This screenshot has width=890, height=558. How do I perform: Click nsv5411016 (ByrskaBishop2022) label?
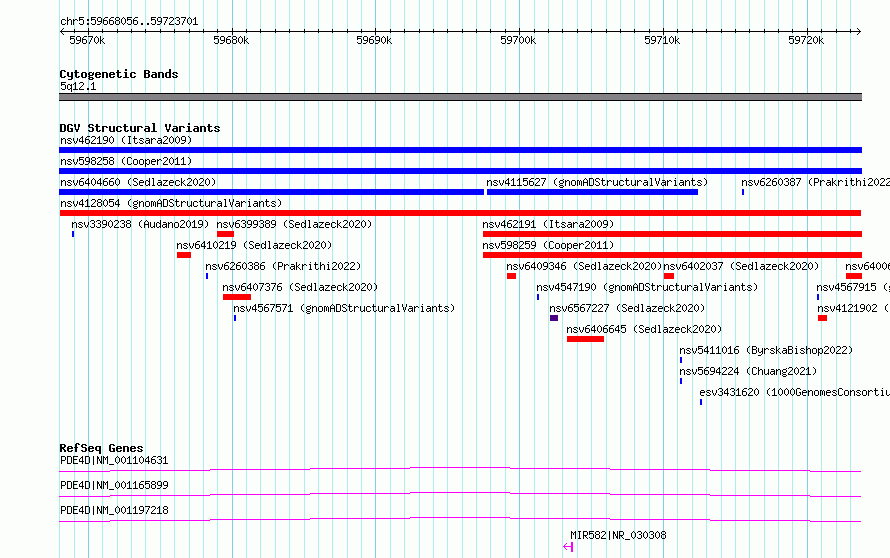point(766,350)
